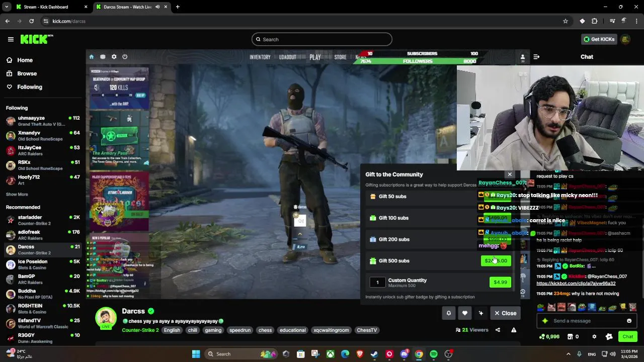Open browser extensions puzzle icon

click(x=595, y=21)
